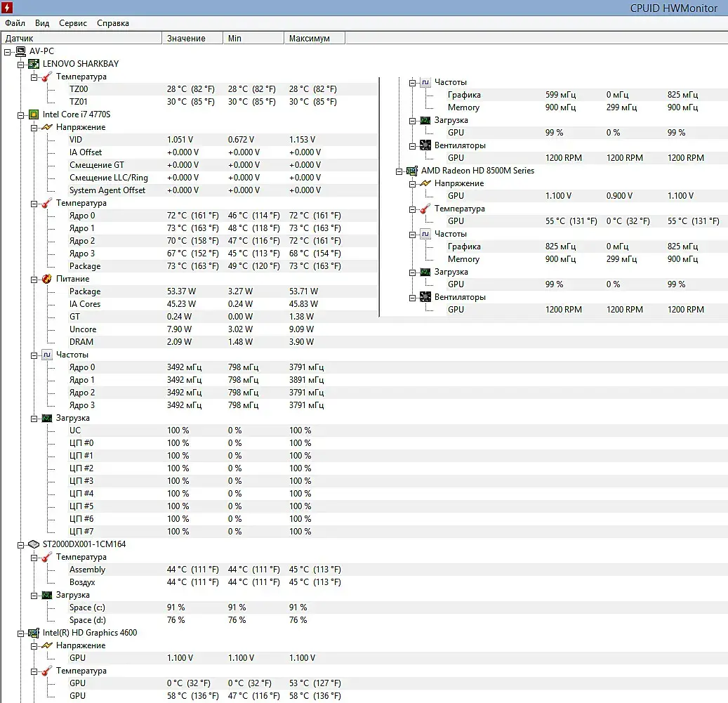Click Частоты clock icon under AMD Radeon
Image resolution: width=728 pixels, height=703 pixels.
[425, 234]
